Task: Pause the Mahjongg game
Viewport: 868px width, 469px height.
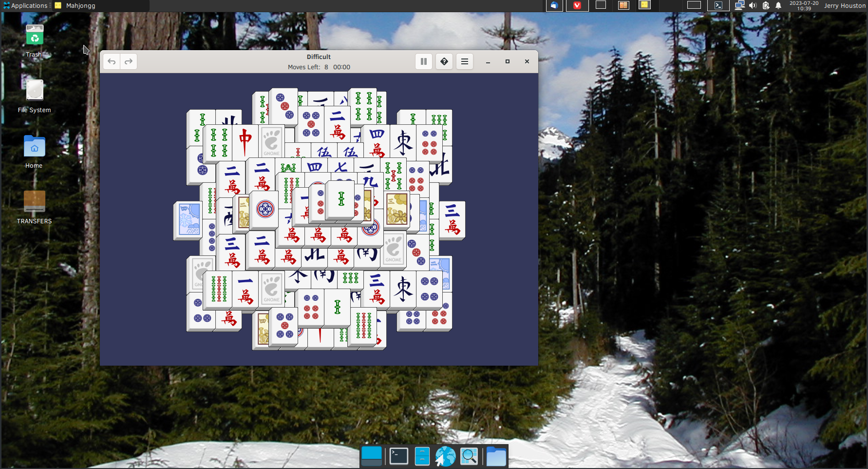Action: click(424, 61)
